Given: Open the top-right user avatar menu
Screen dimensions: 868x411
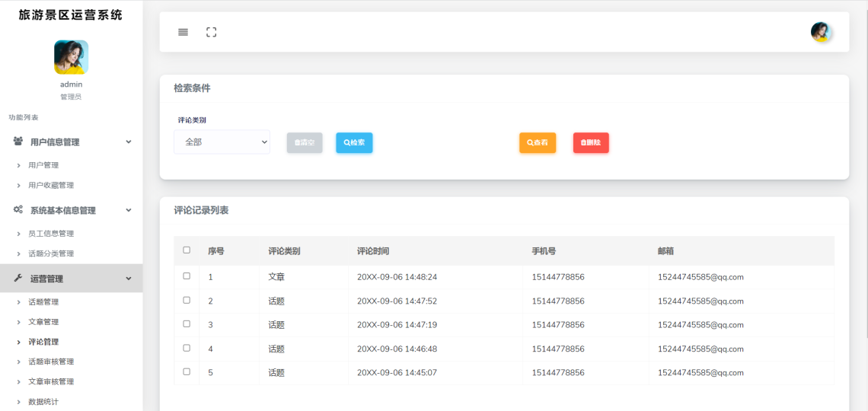Looking at the screenshot, I should coord(821,32).
